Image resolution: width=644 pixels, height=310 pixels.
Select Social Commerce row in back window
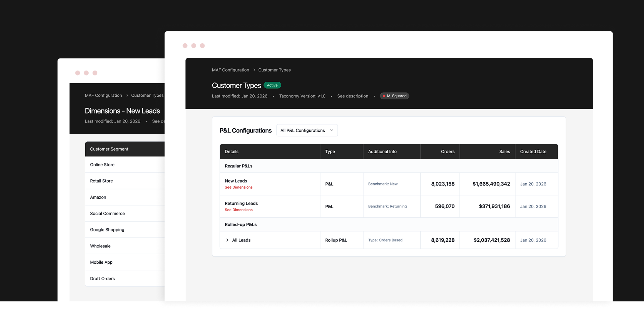click(x=125, y=213)
